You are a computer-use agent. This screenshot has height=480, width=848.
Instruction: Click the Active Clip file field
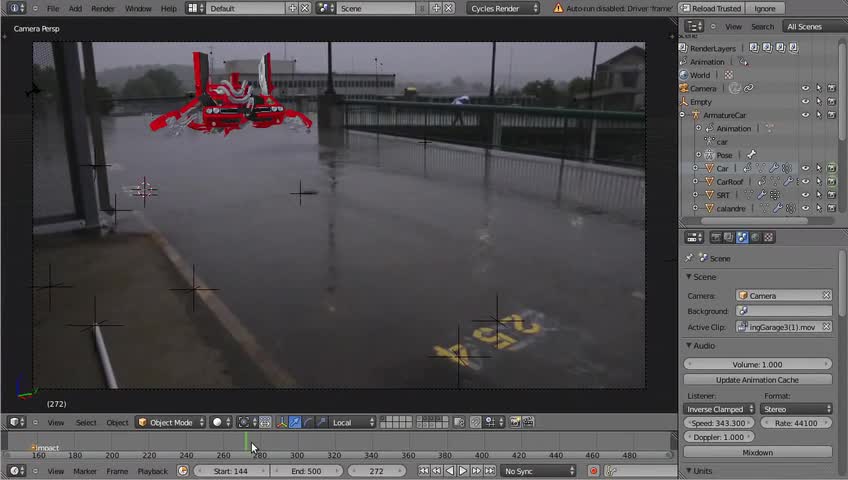click(x=784, y=327)
